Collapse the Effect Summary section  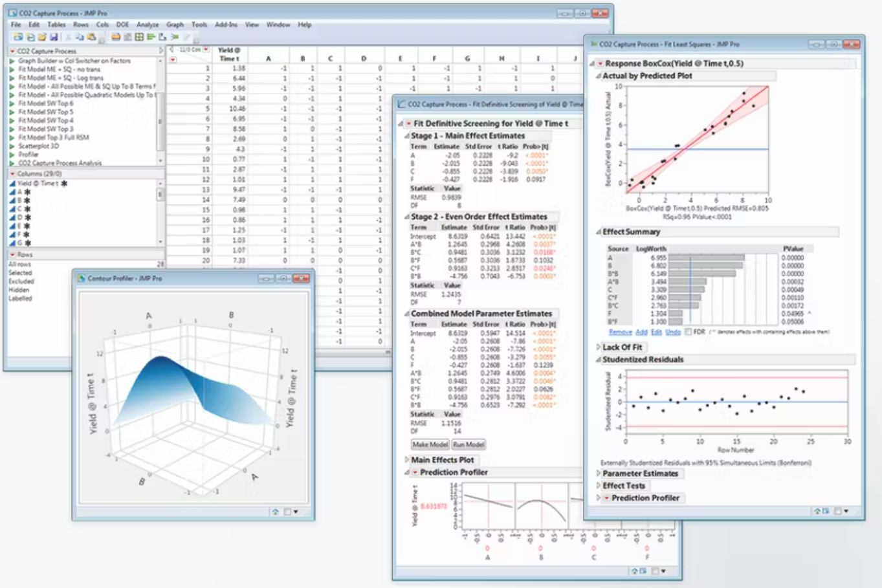pyautogui.click(x=598, y=232)
